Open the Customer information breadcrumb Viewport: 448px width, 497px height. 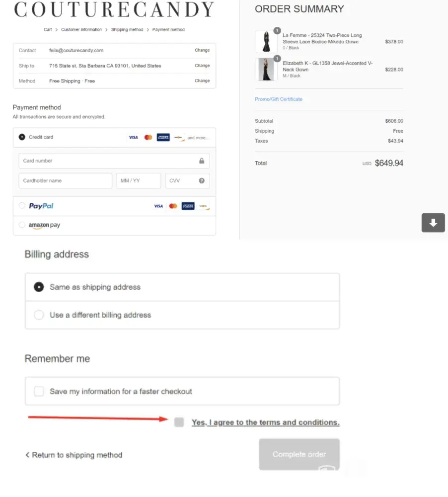pos(81,30)
